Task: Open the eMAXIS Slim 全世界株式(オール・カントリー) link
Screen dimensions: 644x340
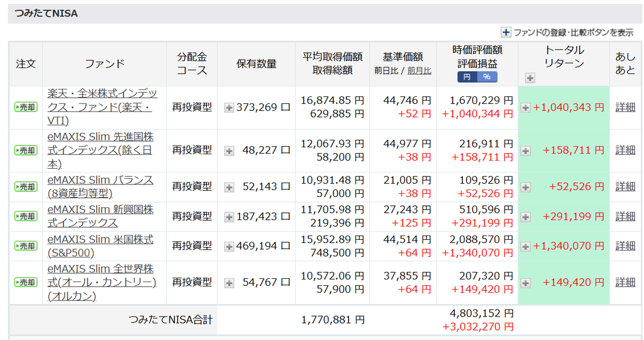Action: coord(102,283)
